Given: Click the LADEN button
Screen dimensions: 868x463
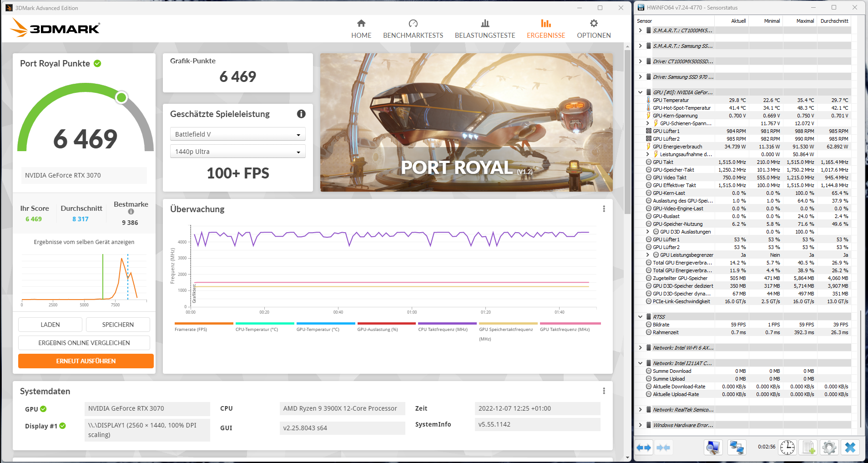Looking at the screenshot, I should (50, 325).
